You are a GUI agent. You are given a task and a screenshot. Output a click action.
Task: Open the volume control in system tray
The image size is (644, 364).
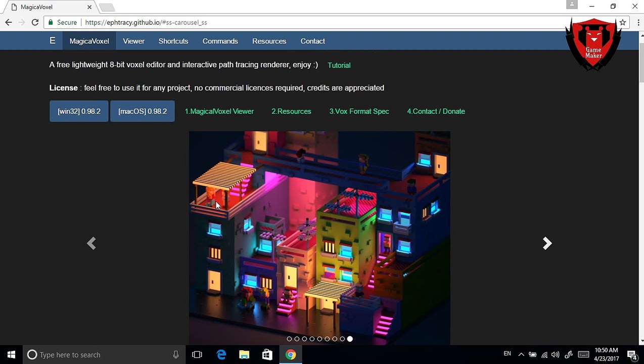click(x=556, y=354)
